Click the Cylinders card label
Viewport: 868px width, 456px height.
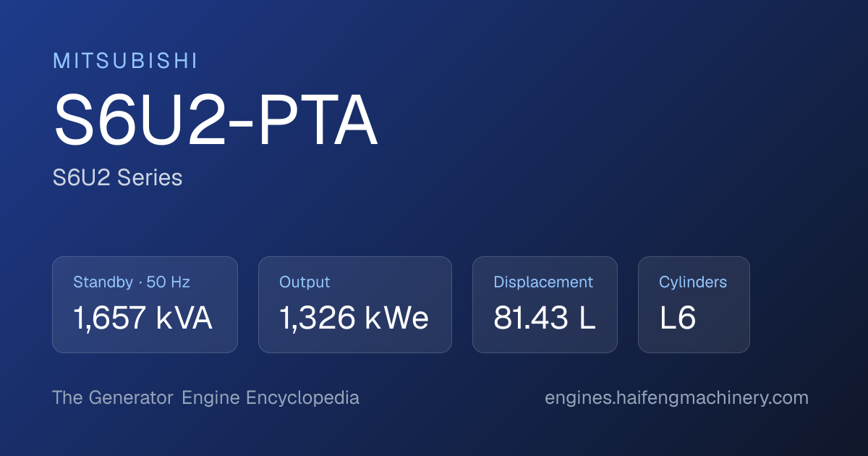tap(693, 282)
